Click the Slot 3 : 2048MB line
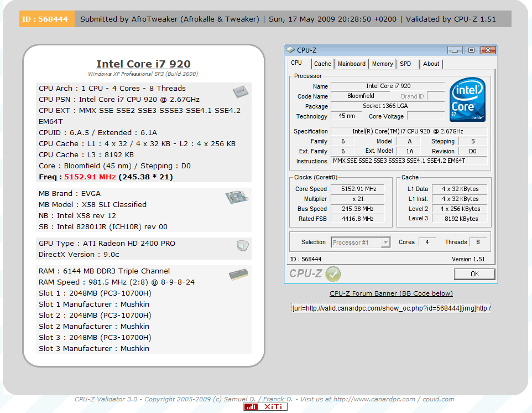 [95, 338]
